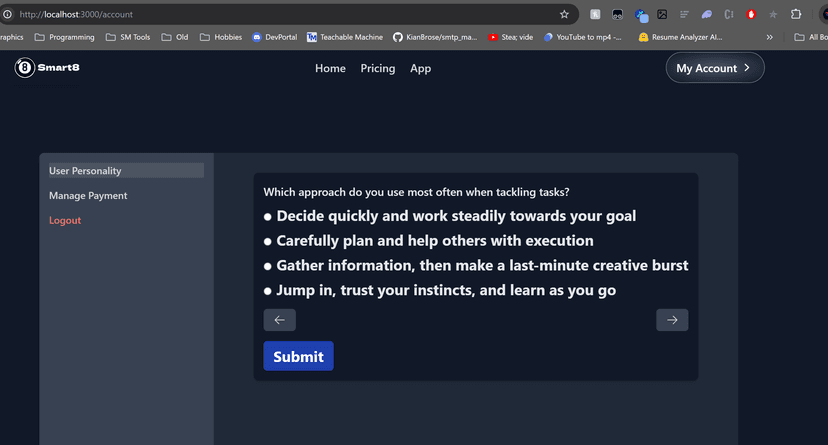Bookmark this page with the star icon

pyautogui.click(x=564, y=14)
